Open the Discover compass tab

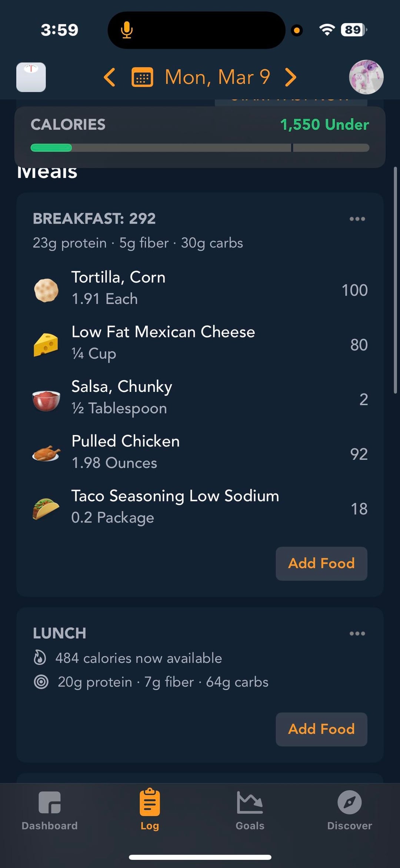349,810
